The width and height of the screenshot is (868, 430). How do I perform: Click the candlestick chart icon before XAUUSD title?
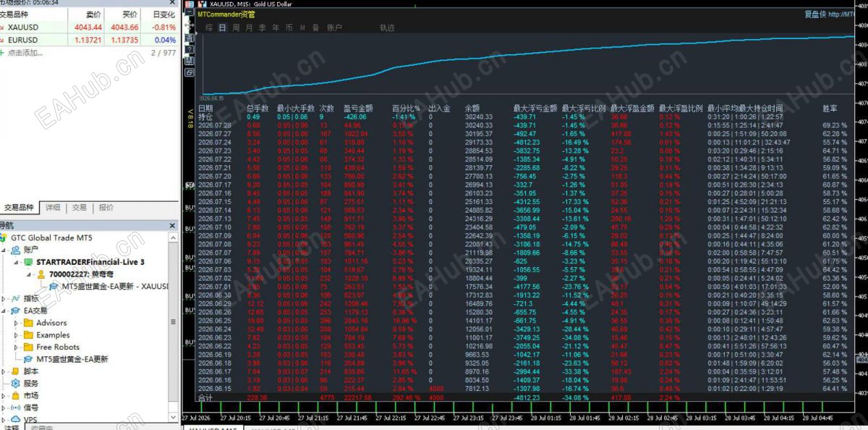(203, 4)
